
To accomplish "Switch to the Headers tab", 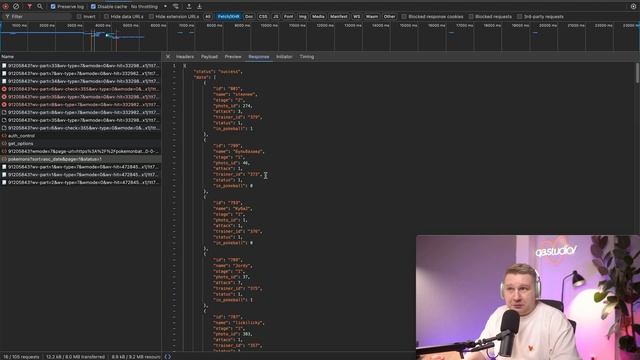I will [185, 57].
